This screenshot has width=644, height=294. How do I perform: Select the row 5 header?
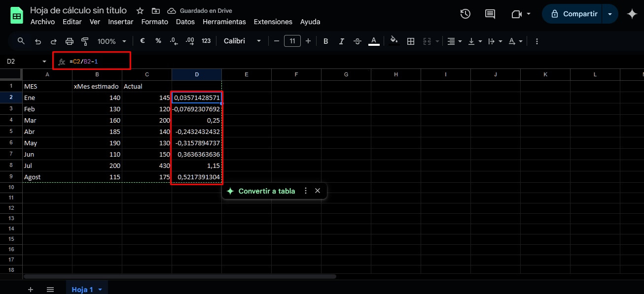[11, 131]
